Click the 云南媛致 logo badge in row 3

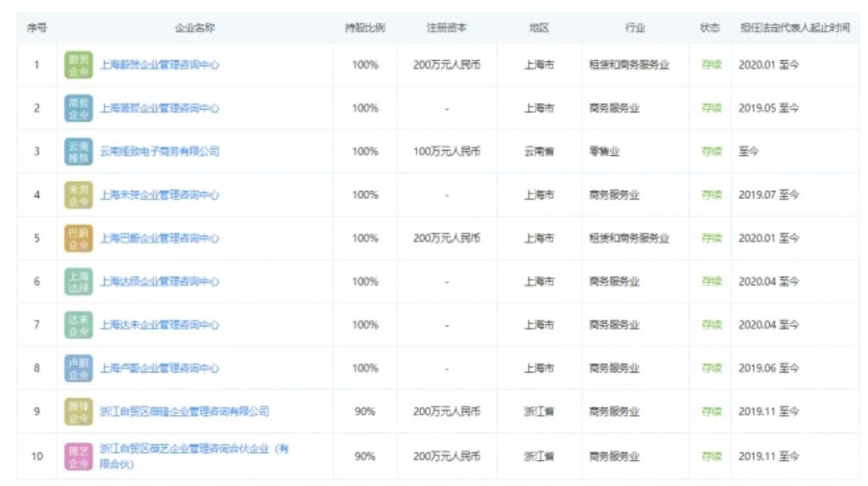78,152
